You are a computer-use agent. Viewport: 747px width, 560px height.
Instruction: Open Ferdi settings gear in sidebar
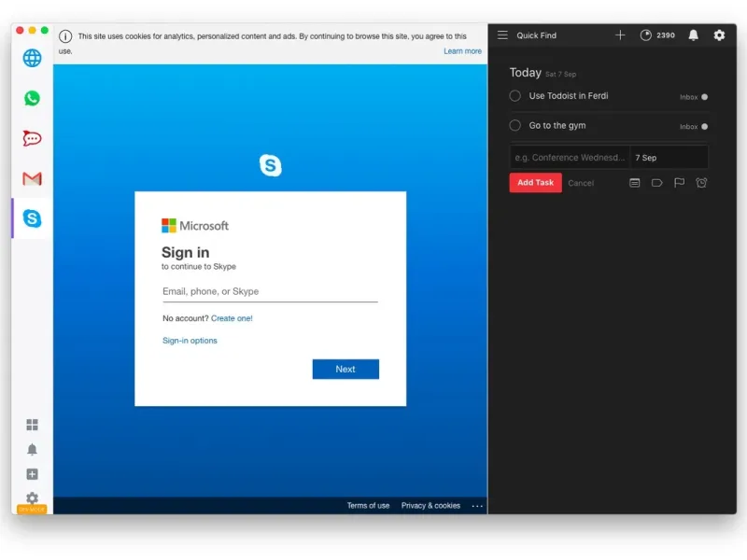(x=32, y=498)
